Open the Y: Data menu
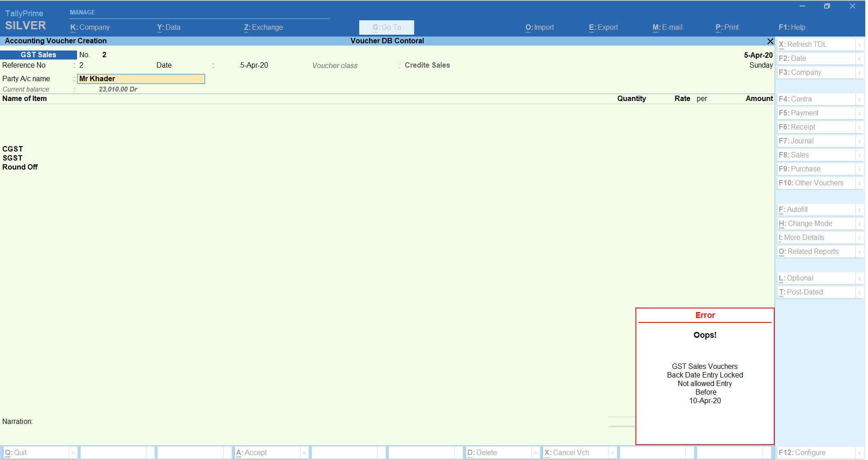The height and width of the screenshot is (460, 868). tap(169, 28)
